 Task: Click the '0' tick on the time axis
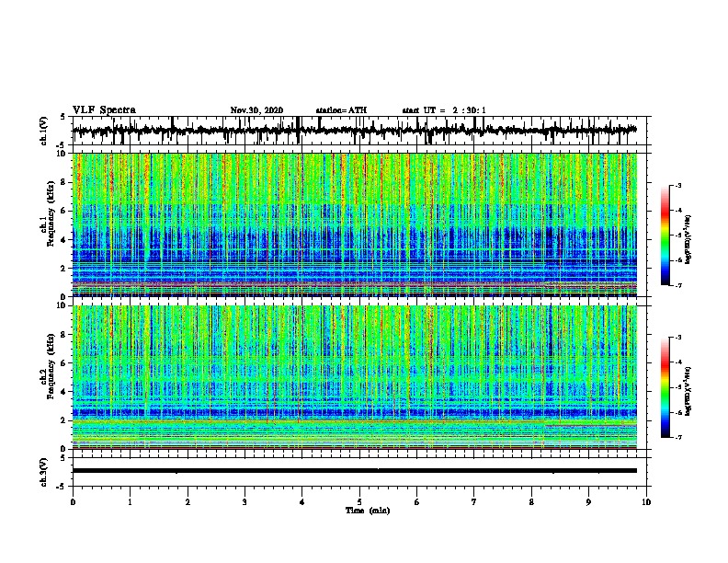tap(73, 502)
